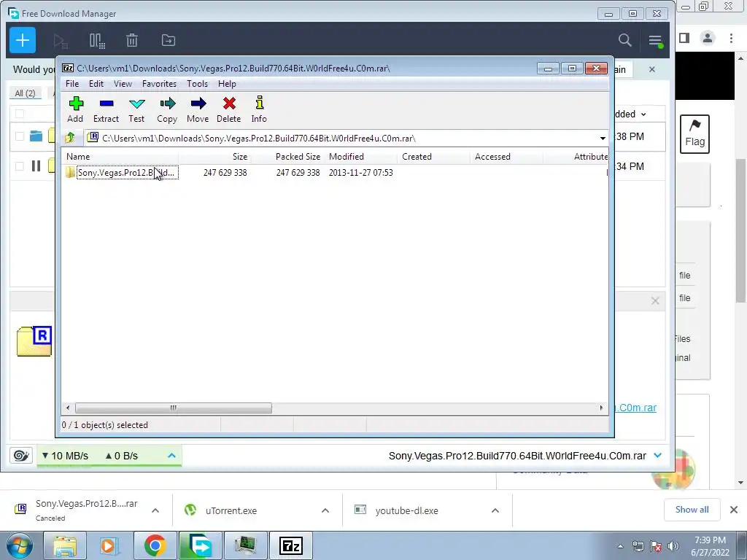
Task: Open Windows Explorer from the taskbar
Action: tap(65, 545)
